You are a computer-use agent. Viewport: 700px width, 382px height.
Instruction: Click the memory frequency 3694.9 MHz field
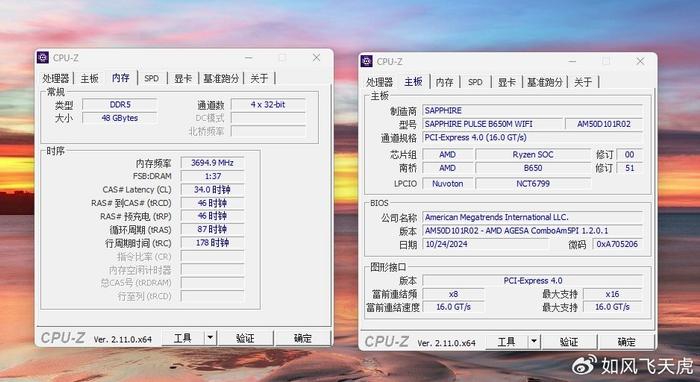pos(212,163)
